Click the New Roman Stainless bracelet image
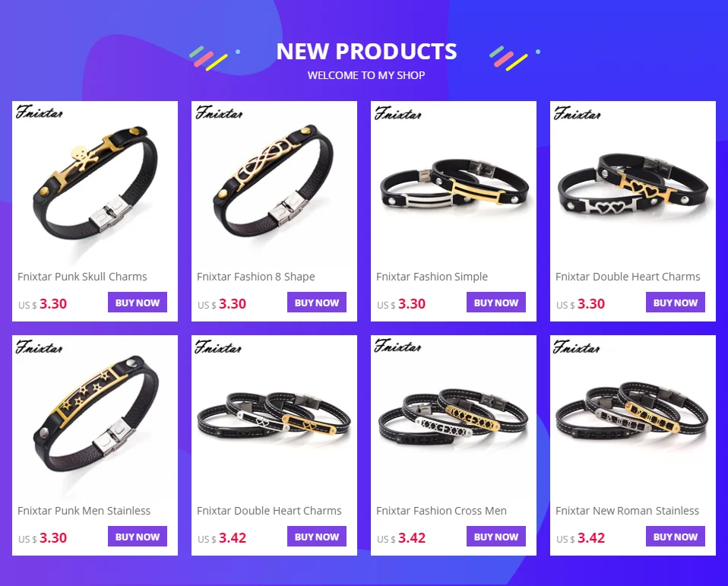The image size is (728, 586). [632, 418]
